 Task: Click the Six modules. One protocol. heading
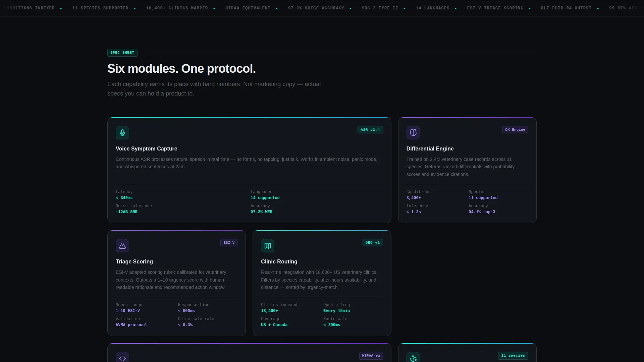pyautogui.click(x=181, y=69)
